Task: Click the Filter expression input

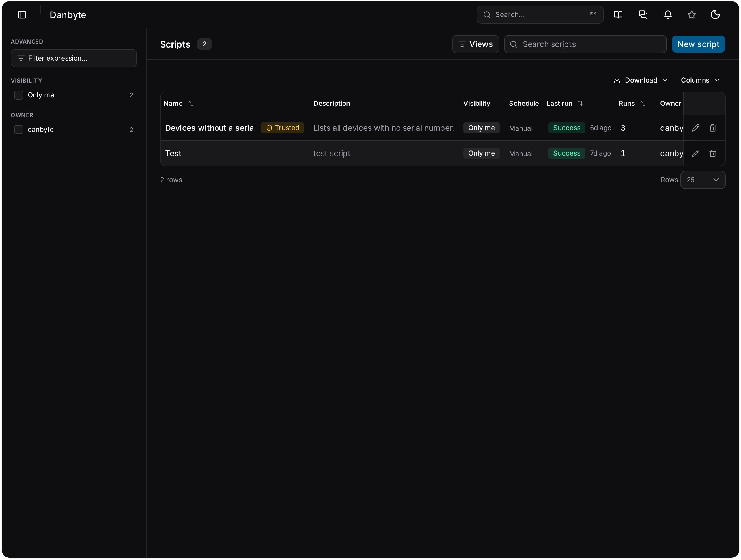Action: (74, 58)
